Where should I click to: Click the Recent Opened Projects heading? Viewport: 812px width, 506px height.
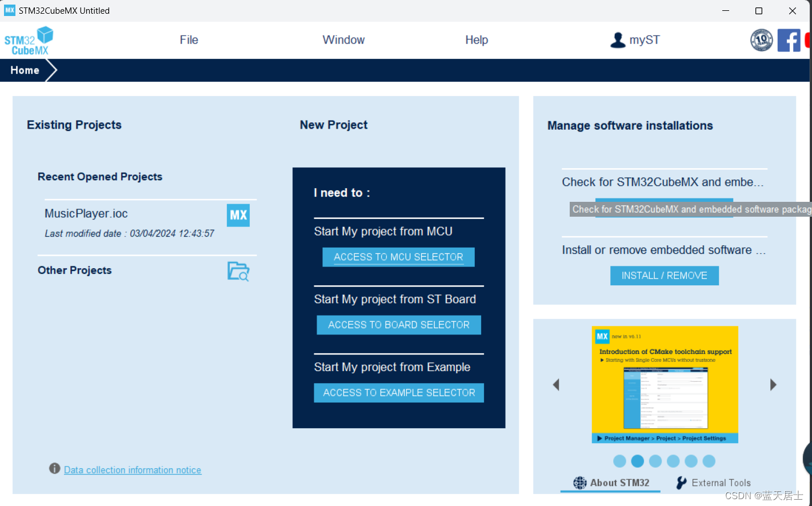[x=100, y=177]
